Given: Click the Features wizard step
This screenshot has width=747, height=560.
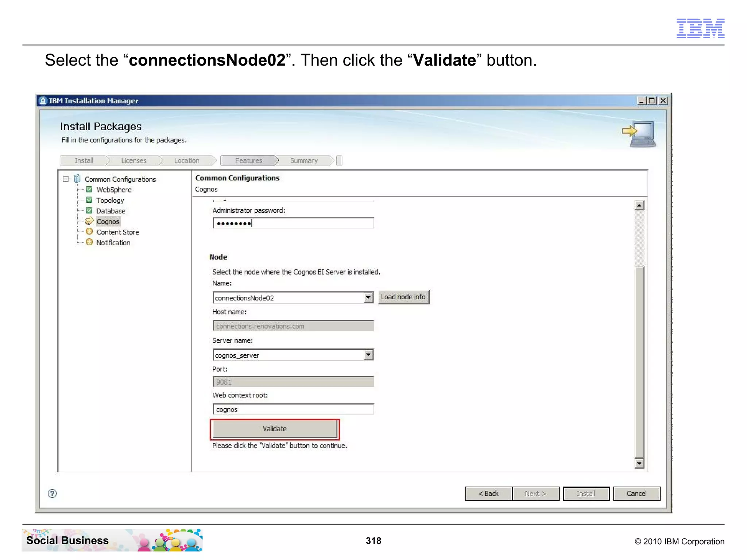Looking at the screenshot, I should 249,160.
